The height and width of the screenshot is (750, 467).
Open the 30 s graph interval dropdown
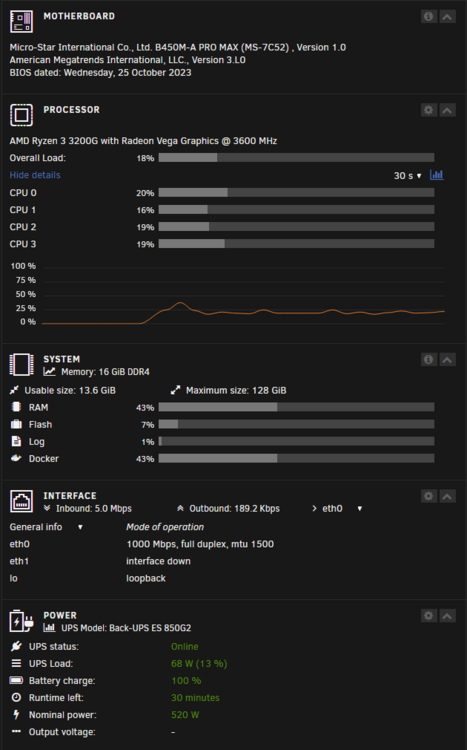[x=407, y=176]
